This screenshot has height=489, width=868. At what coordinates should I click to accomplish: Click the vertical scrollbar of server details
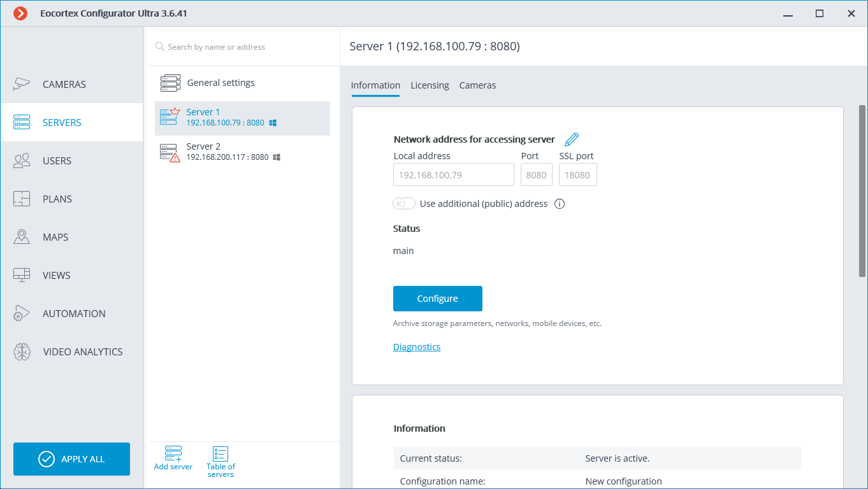[862, 191]
